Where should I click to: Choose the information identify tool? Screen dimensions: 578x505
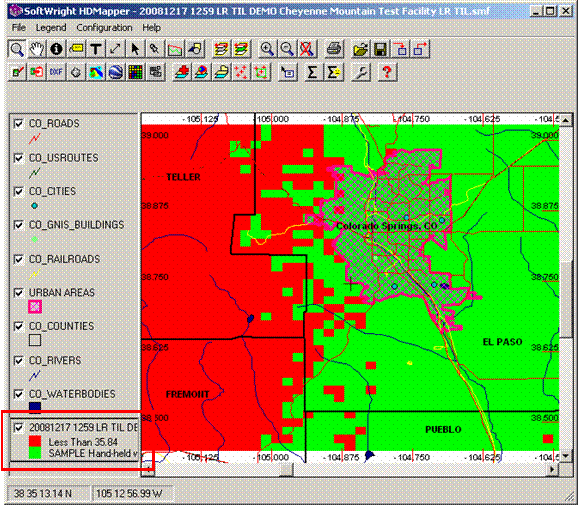tap(56, 49)
